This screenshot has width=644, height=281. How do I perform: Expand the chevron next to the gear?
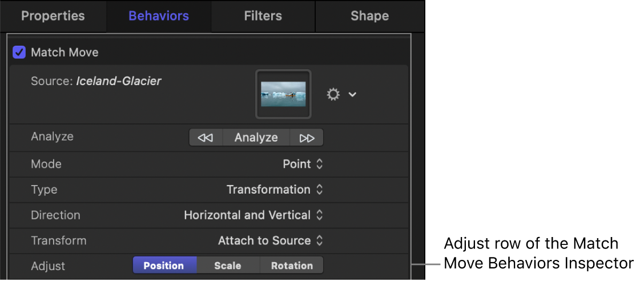[x=352, y=94]
